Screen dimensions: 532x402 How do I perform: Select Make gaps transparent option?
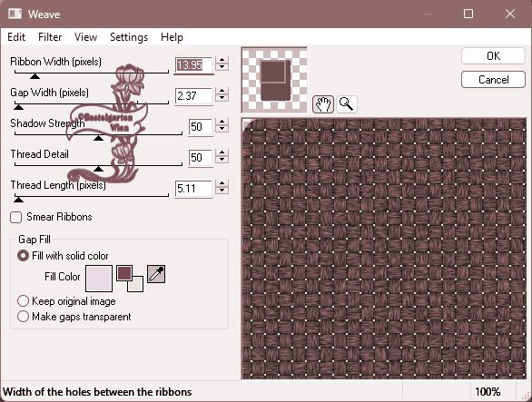tap(23, 316)
